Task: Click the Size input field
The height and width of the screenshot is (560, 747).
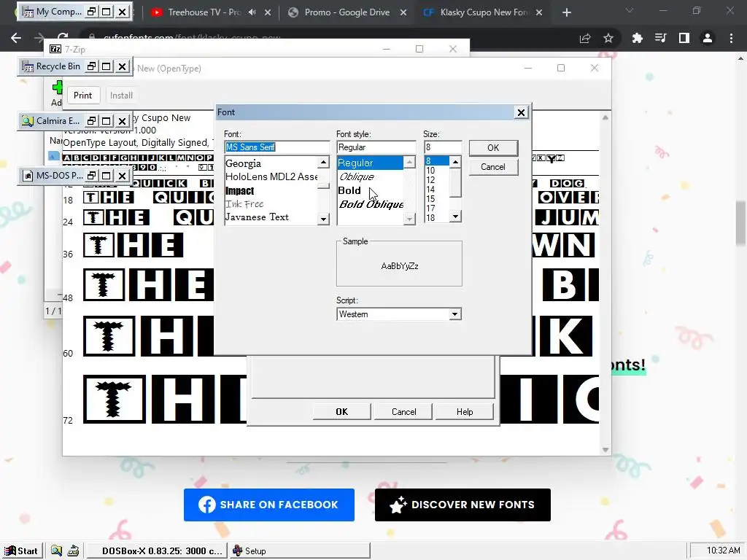Action: [x=443, y=147]
